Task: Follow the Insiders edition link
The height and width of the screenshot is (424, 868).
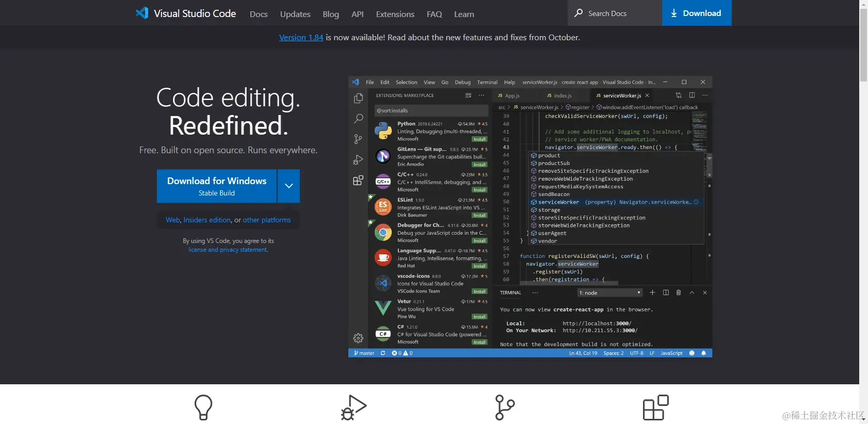Action: tap(207, 220)
